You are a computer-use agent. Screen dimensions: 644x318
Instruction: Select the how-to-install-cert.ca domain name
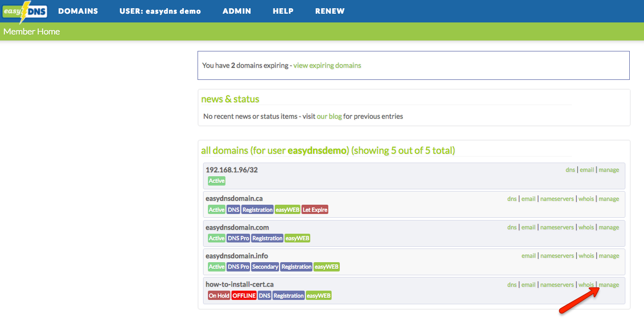(240, 284)
